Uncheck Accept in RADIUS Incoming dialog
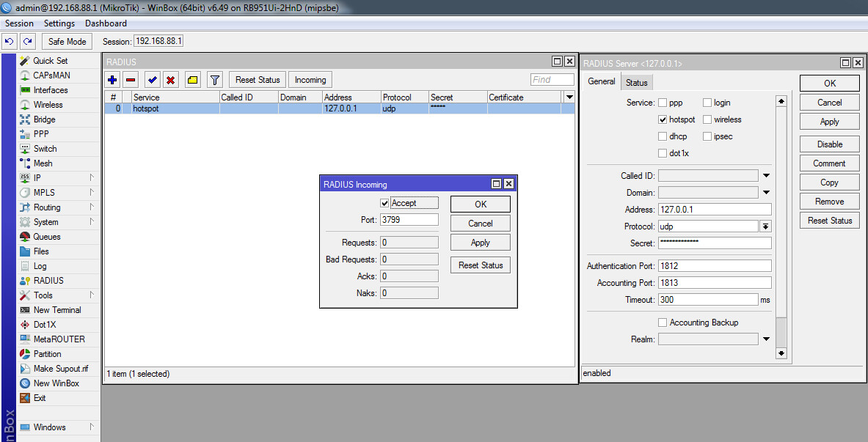868x442 pixels. (x=384, y=203)
